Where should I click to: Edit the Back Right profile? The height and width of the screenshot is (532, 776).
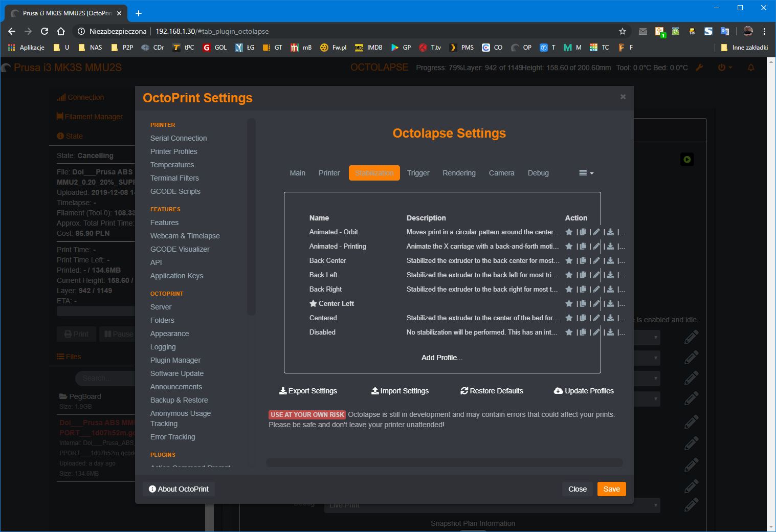coord(596,289)
